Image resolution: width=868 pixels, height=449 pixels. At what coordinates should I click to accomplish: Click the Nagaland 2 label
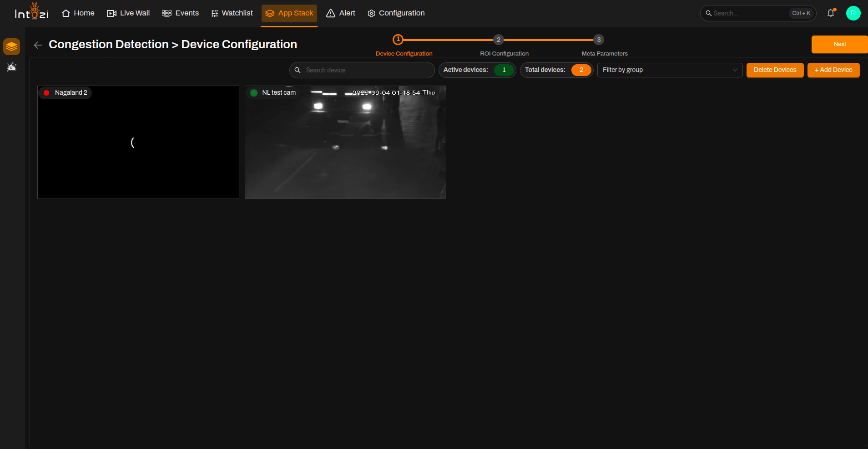(71, 92)
